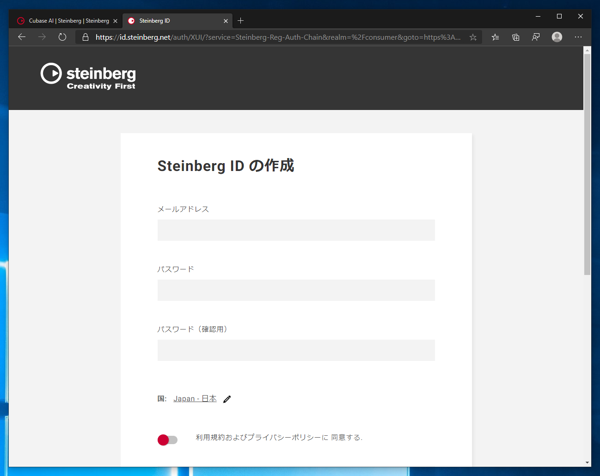The image size is (600, 476).
Task: Open the browser profile avatar
Action: (x=557, y=37)
